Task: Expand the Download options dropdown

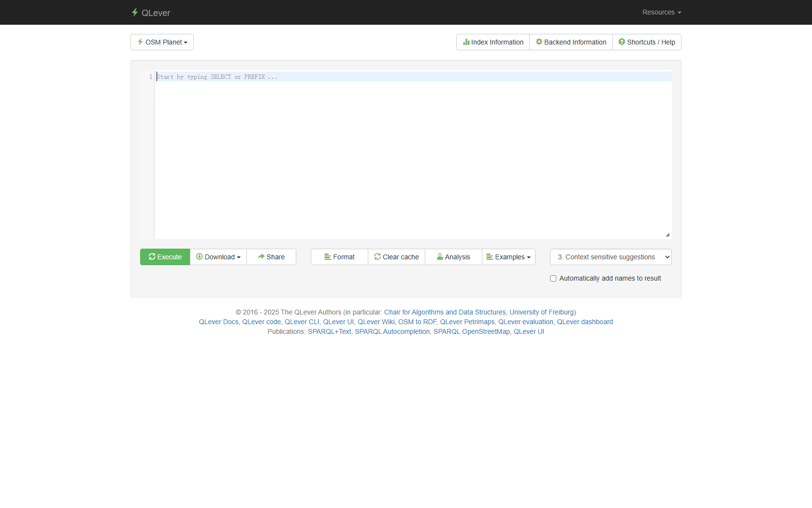Action: pyautogui.click(x=218, y=257)
